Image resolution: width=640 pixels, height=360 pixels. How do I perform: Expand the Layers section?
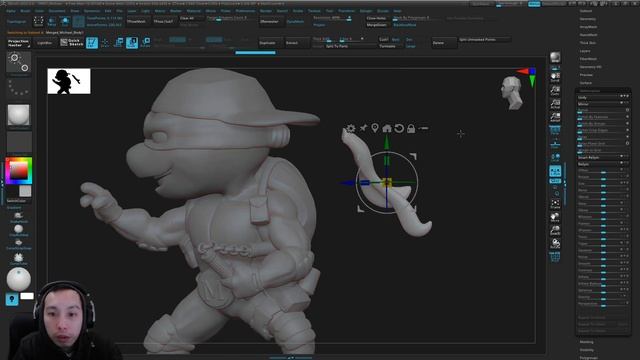point(585,51)
